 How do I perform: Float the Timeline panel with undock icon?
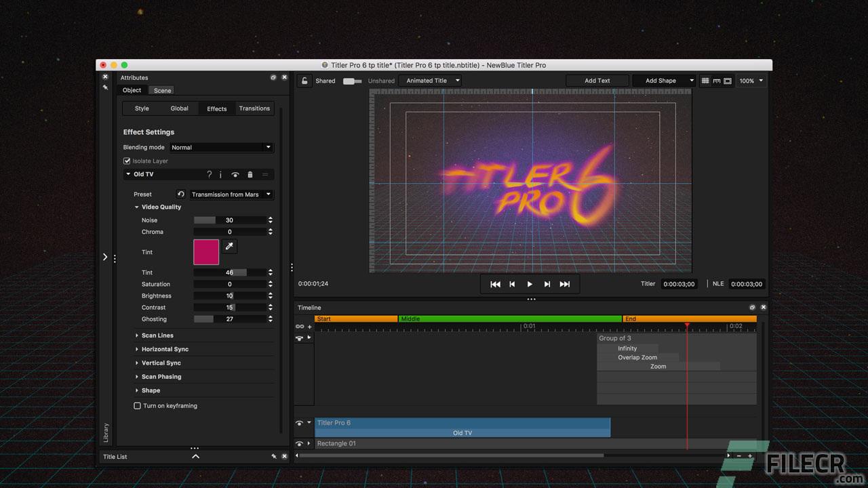click(752, 308)
